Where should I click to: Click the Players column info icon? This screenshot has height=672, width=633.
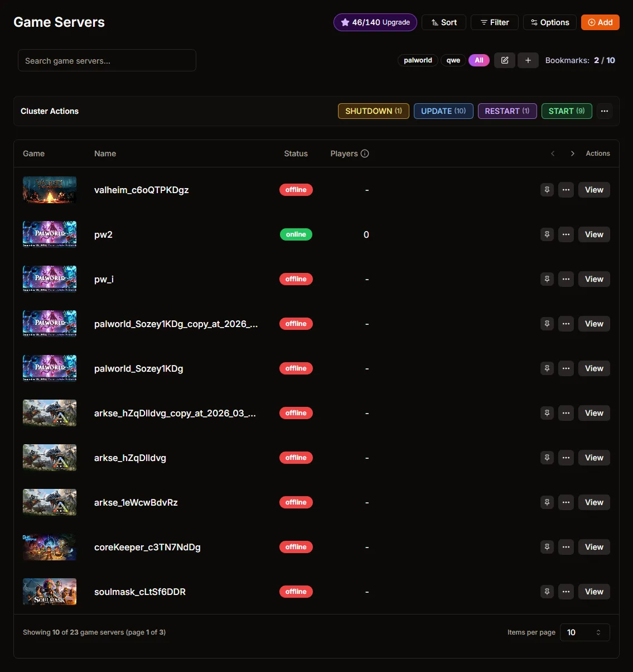[x=365, y=153]
